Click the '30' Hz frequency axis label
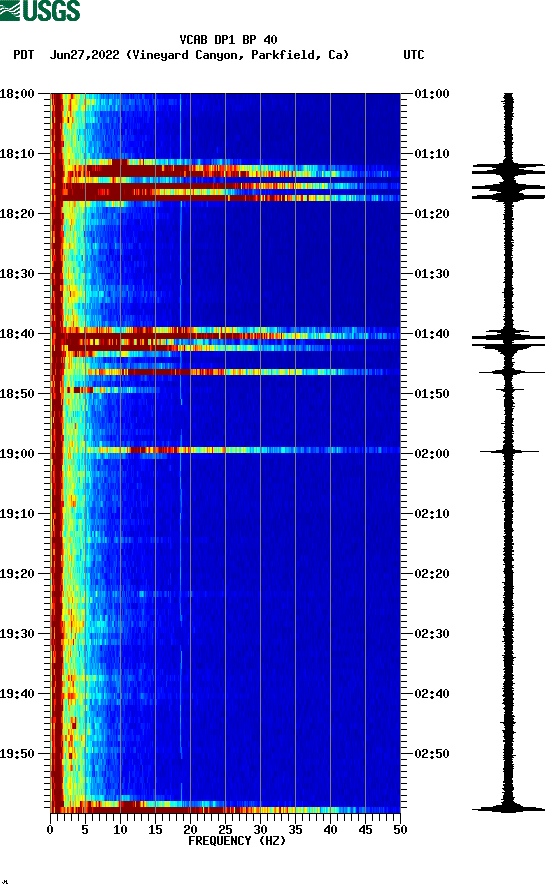552x893 pixels. click(260, 830)
